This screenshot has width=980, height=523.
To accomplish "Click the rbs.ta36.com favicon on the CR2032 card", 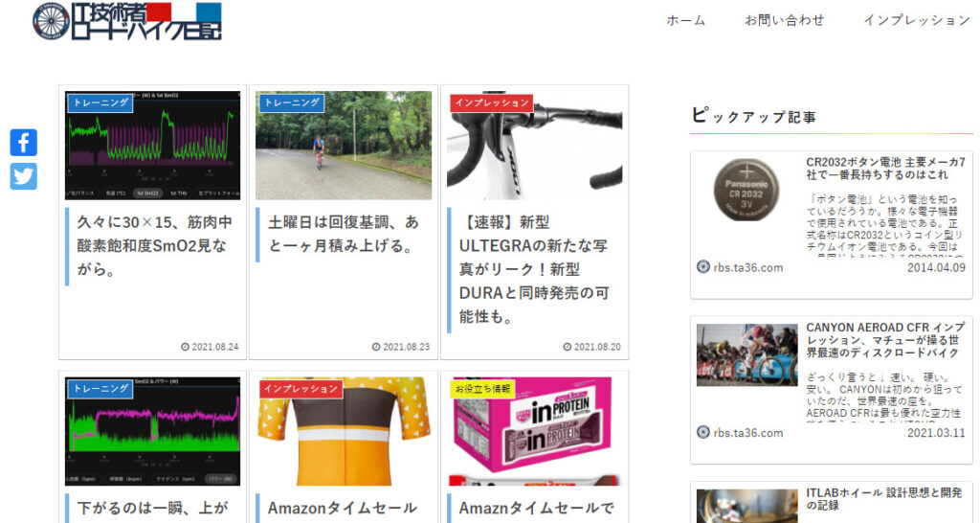I will pos(703,267).
